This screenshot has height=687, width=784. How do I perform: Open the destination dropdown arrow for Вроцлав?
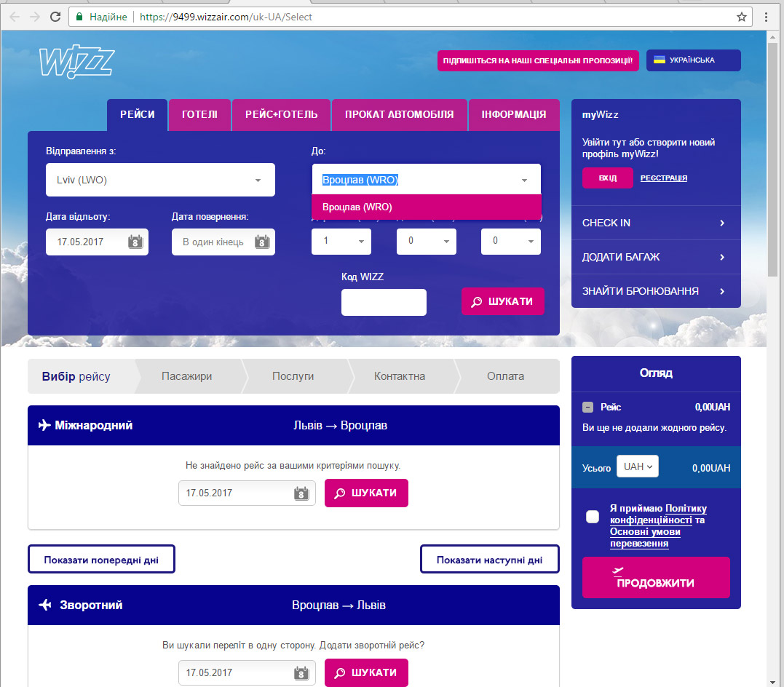524,180
